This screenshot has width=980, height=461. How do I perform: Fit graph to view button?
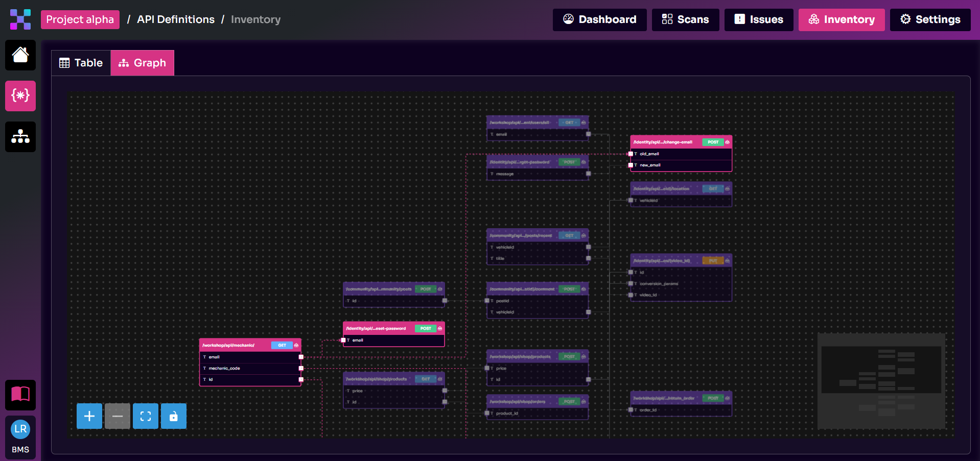pyautogui.click(x=146, y=416)
